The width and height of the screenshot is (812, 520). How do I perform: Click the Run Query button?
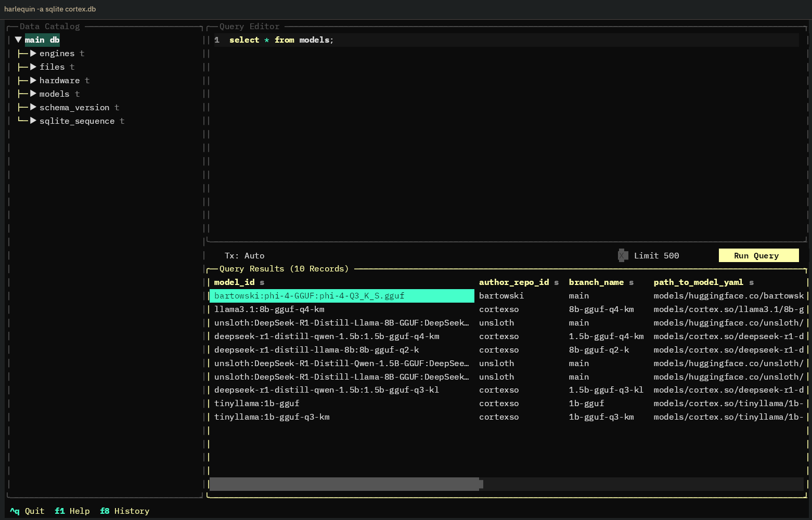coord(758,255)
